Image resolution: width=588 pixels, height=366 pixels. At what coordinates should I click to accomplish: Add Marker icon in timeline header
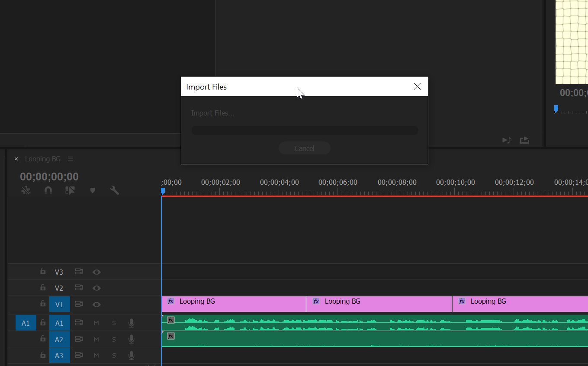click(92, 190)
